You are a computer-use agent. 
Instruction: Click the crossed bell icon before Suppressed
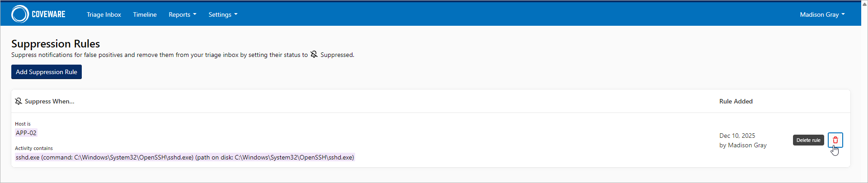(x=314, y=55)
